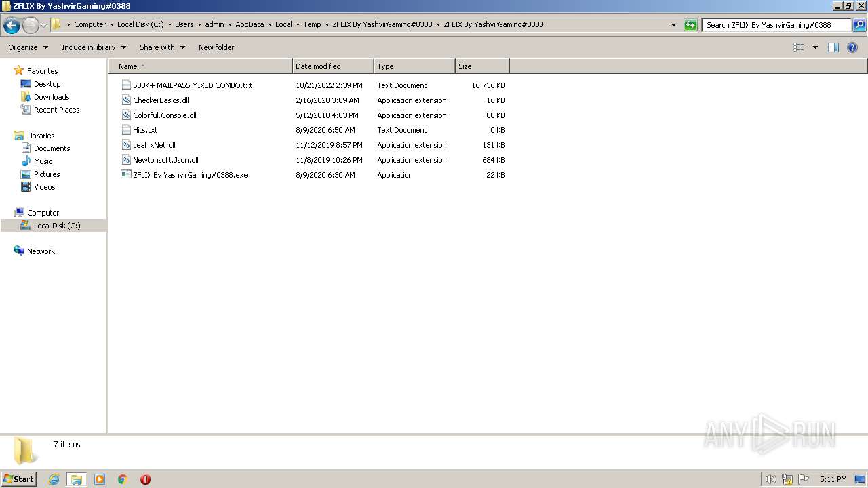This screenshot has width=868, height=488.
Task: Click the Forward navigation arrow
Action: click(31, 25)
